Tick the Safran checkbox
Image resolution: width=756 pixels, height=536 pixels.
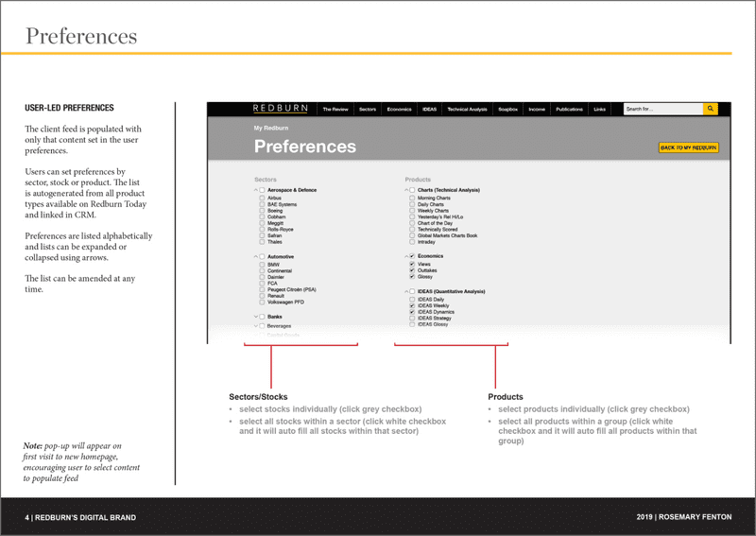tap(263, 235)
